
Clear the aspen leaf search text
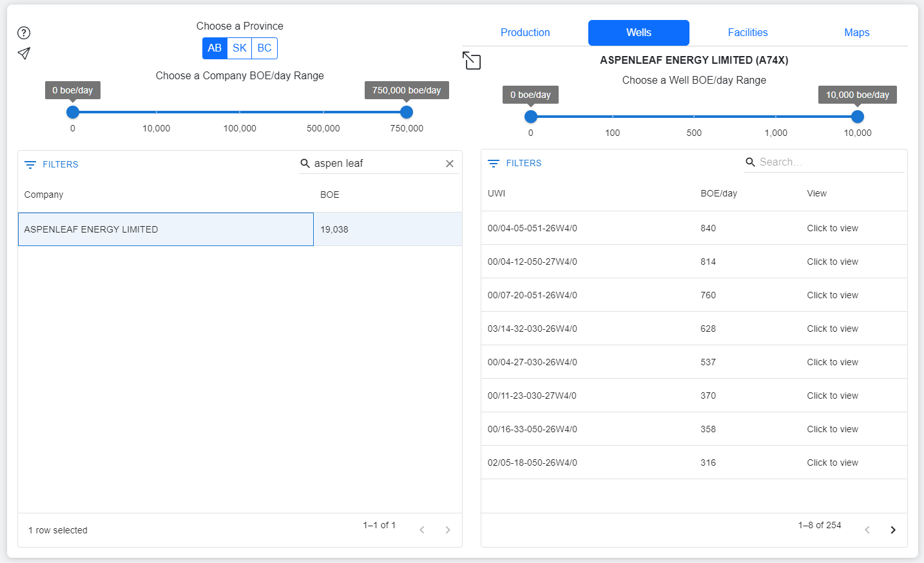(x=450, y=164)
